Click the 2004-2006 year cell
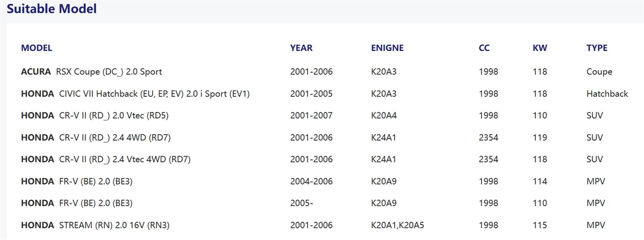The width and height of the screenshot is (644, 240). 311,181
